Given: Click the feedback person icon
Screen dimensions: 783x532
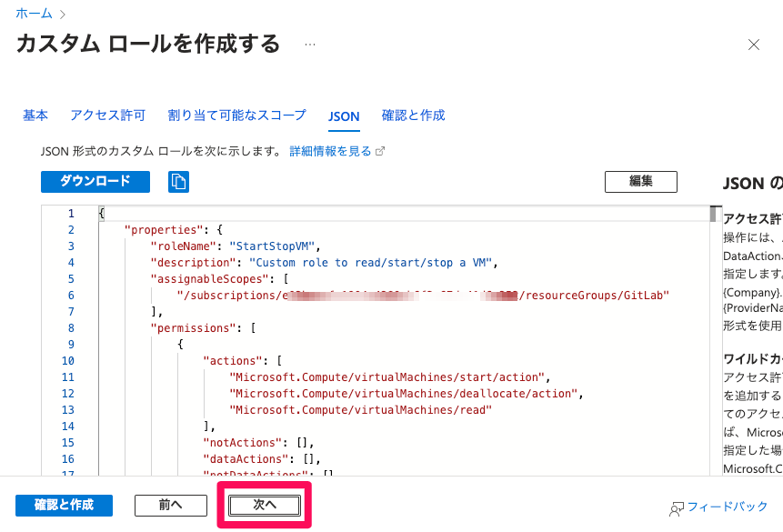Looking at the screenshot, I should click(x=676, y=509).
